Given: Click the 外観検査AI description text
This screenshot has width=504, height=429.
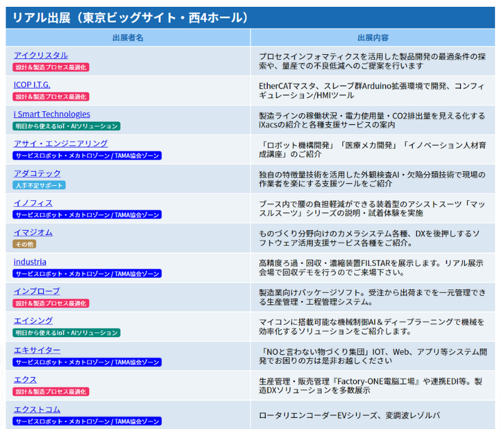Looking at the screenshot, I should [x=373, y=179].
